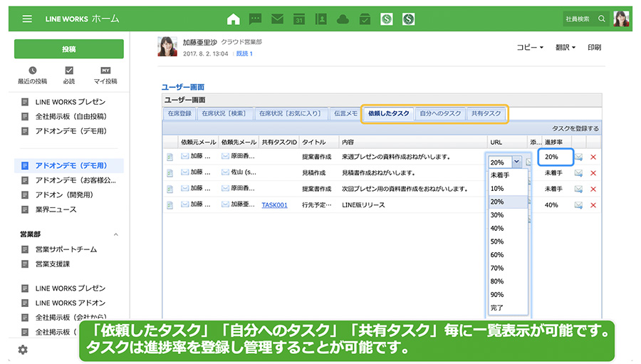Open the TASK001 link

[274, 205]
